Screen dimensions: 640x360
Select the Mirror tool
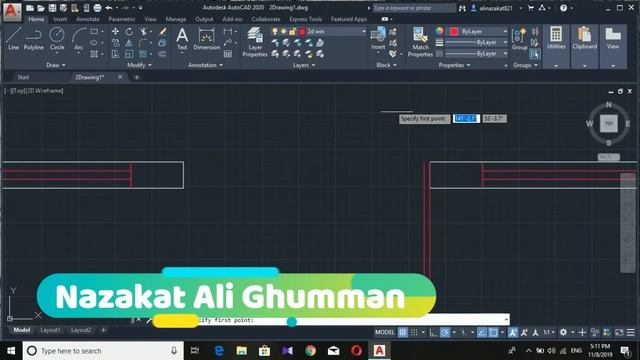pos(129,42)
